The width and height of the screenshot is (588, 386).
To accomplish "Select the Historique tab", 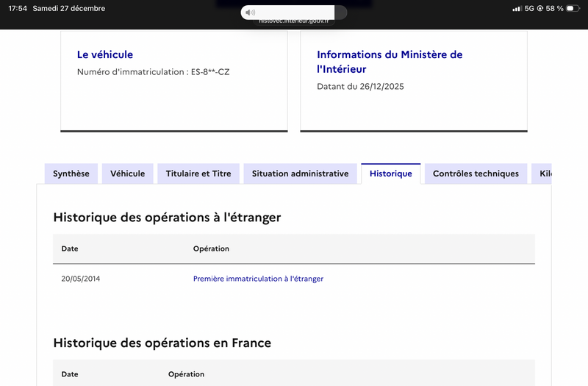I will (390, 174).
